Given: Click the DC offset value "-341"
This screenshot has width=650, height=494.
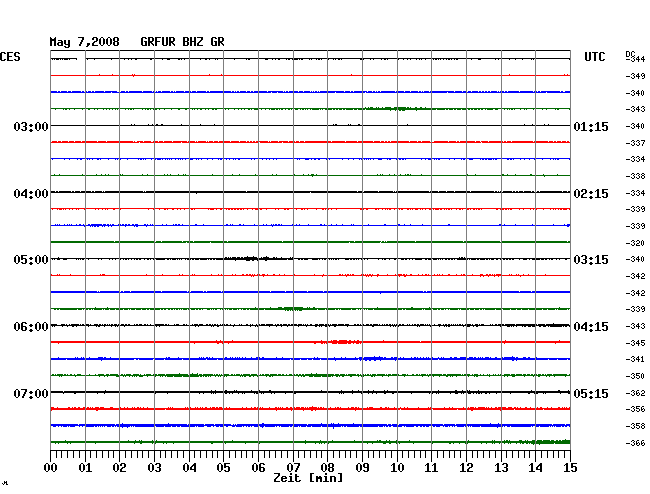Looking at the screenshot, I should pyautogui.click(x=635, y=359).
